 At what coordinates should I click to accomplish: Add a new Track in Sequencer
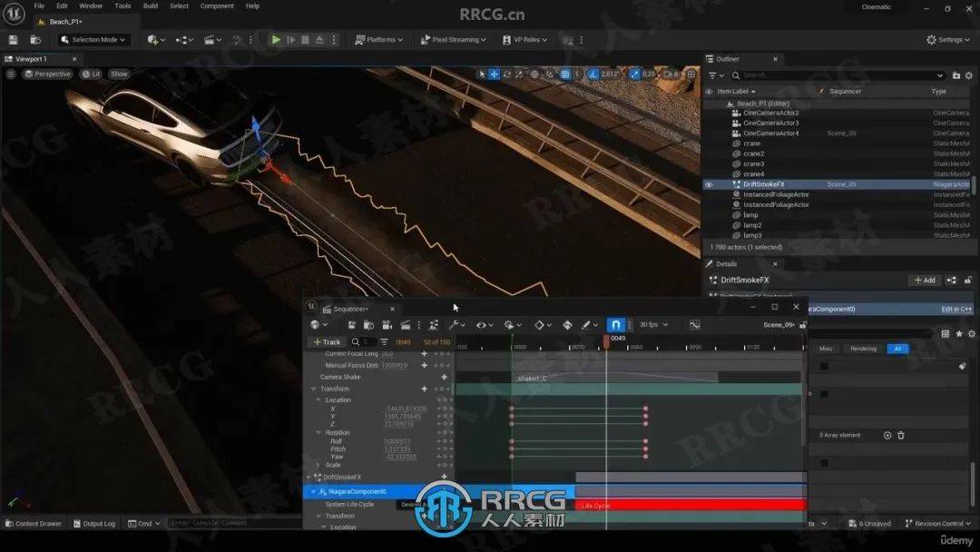pos(327,342)
